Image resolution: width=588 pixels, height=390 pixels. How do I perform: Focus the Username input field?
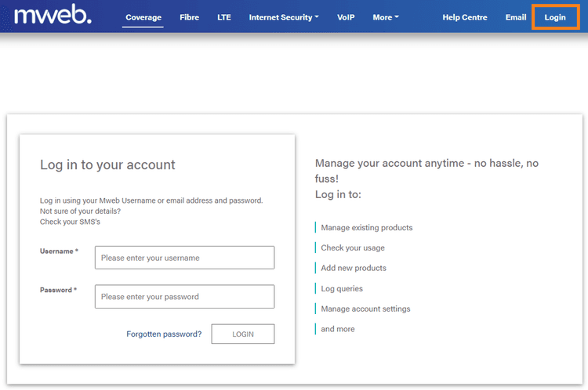tap(184, 258)
